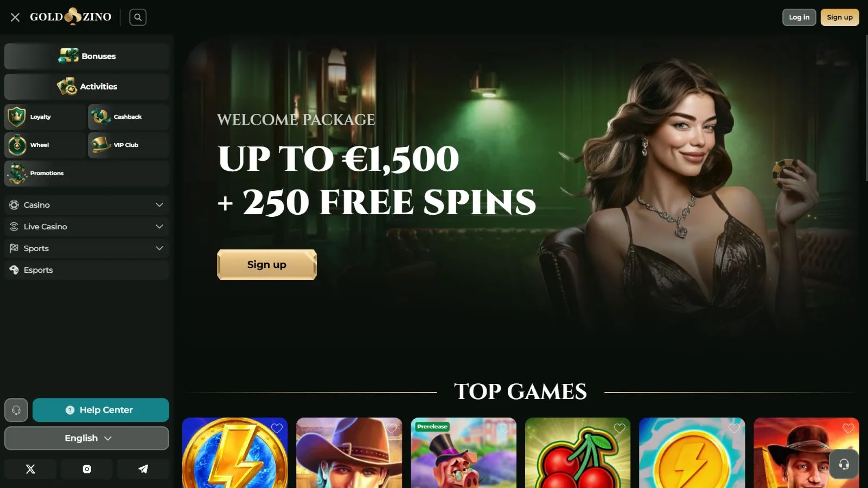Favorite the lightning globe game with heart
Image resolution: width=868 pixels, height=488 pixels.
[277, 428]
